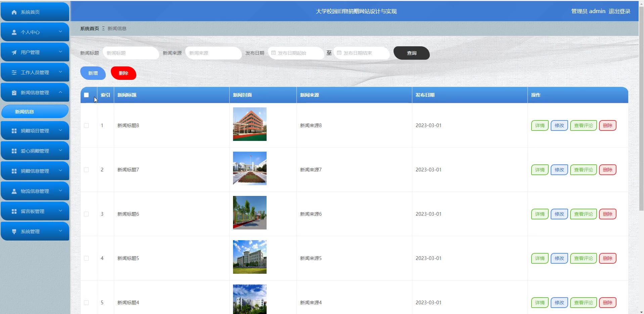644x314 pixels.
Task: Select the 新闻信息 submenu item
Action: [35, 112]
